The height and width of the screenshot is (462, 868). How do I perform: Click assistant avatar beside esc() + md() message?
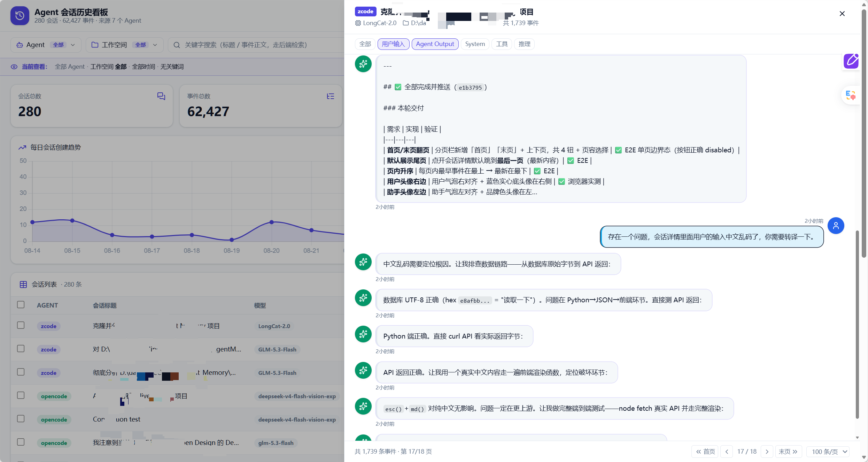[x=363, y=406]
